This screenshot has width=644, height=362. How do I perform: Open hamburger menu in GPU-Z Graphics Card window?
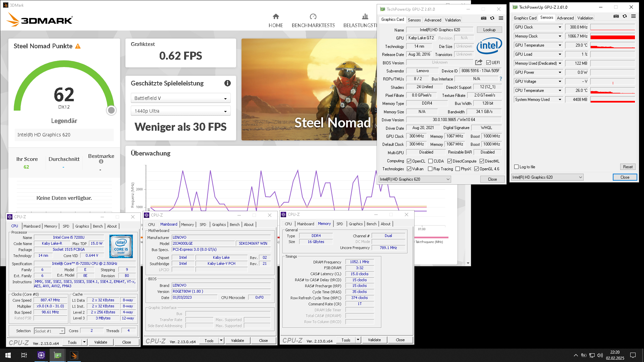(x=501, y=18)
